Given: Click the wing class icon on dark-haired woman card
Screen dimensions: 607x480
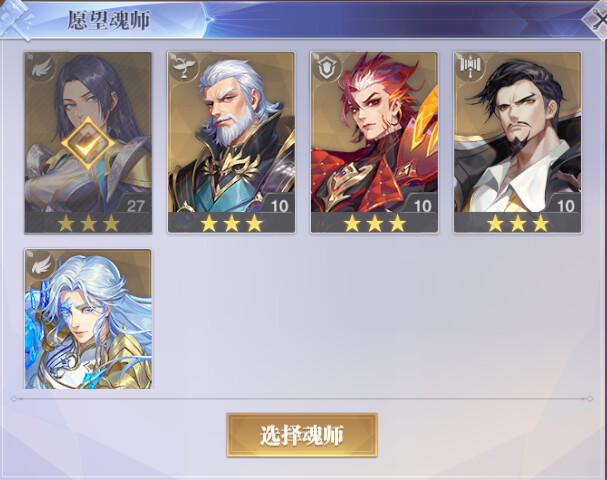Looking at the screenshot, I should (x=41, y=68).
